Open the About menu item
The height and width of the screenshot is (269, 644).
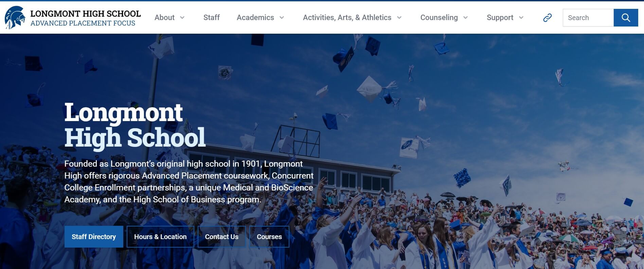(x=164, y=17)
